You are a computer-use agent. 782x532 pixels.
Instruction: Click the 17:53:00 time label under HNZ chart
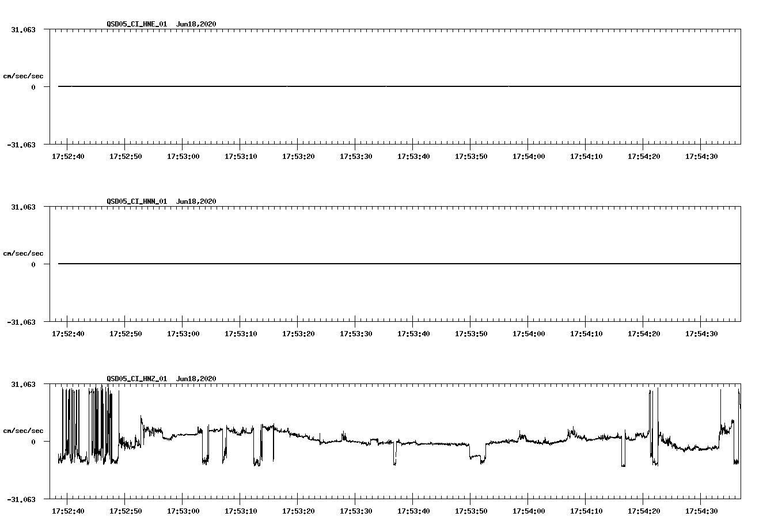coord(183,511)
